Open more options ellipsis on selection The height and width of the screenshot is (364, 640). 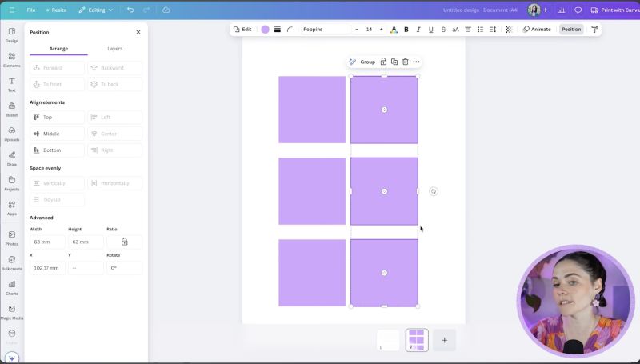416,62
